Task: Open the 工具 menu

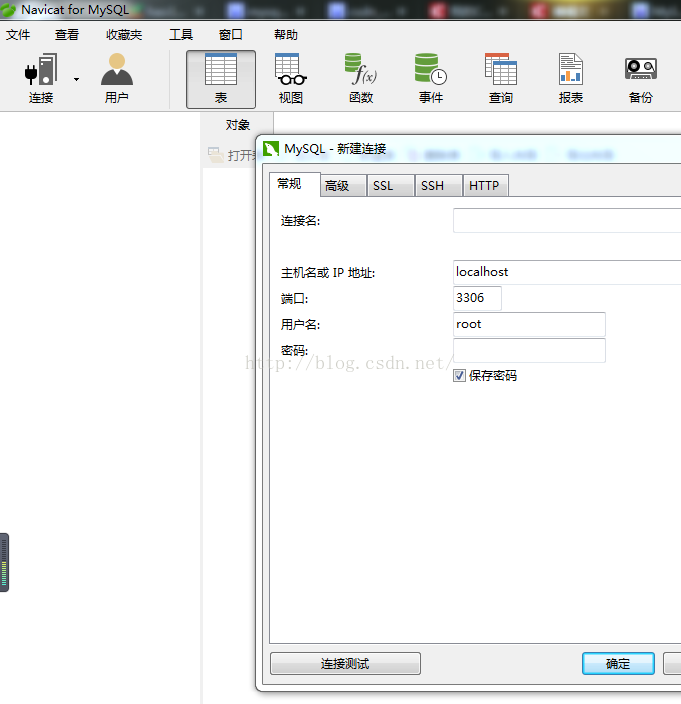Action: pyautogui.click(x=181, y=35)
